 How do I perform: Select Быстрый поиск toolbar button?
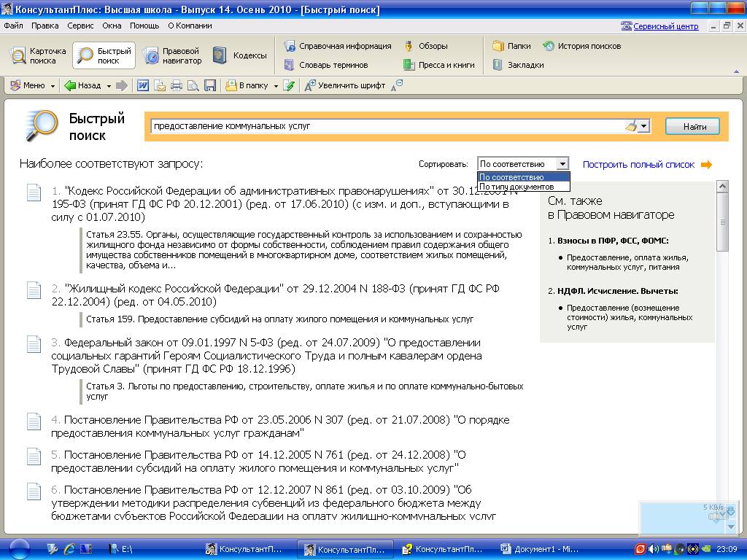(104, 55)
